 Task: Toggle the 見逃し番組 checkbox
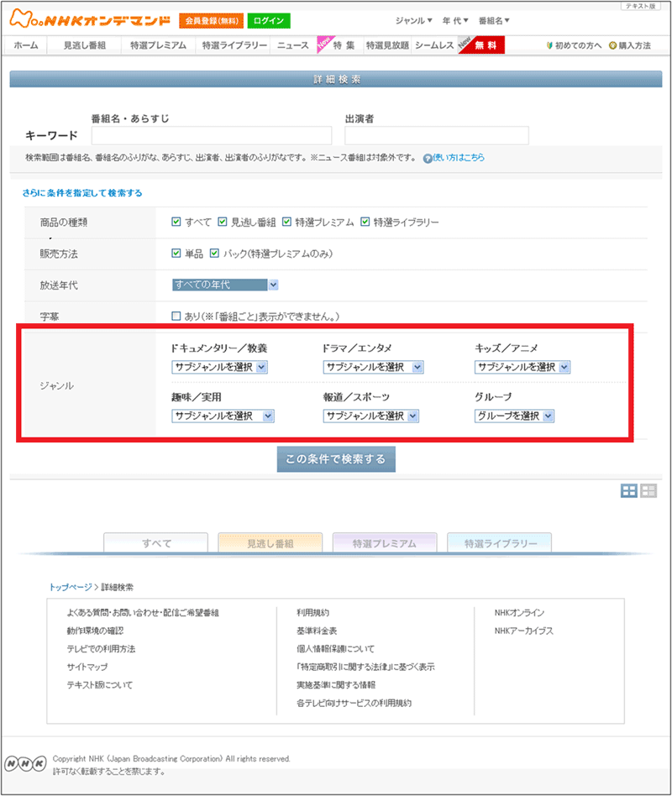pos(223,222)
